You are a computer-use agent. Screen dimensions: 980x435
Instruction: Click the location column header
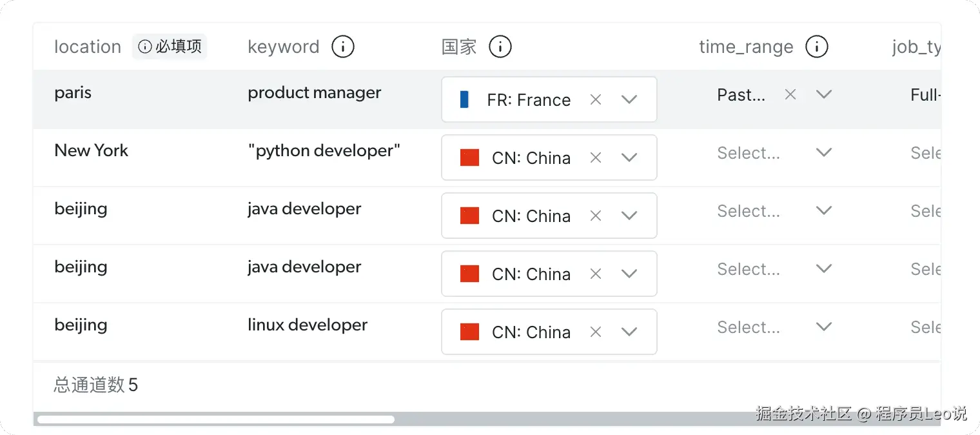(88, 46)
